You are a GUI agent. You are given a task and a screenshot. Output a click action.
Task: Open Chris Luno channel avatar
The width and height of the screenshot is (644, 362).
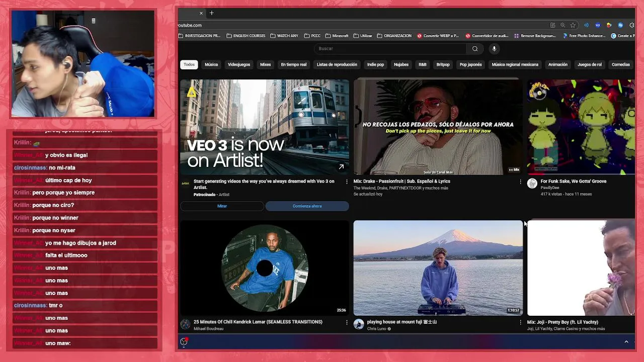[359, 324]
